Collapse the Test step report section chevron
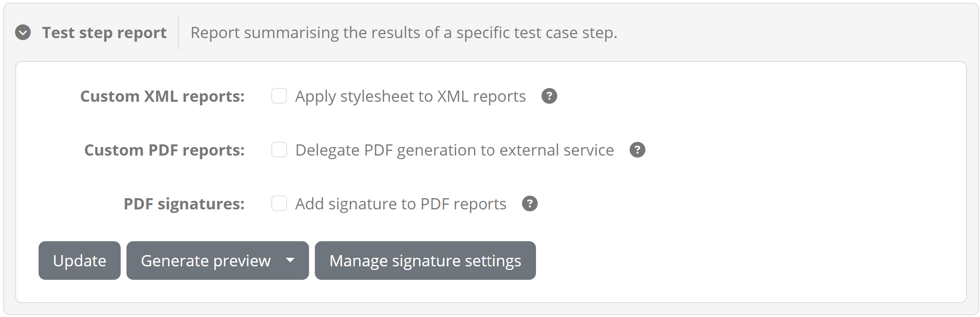The height and width of the screenshot is (317, 980). (x=23, y=32)
